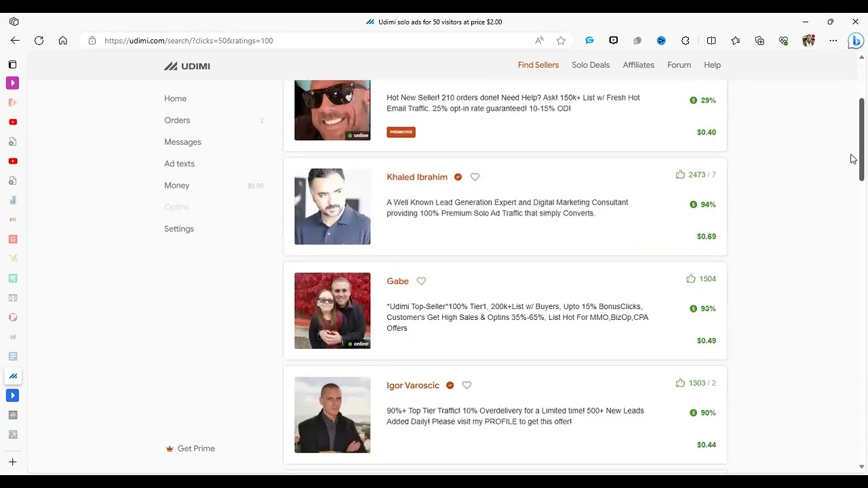Click the lock site info icon
Viewport: 868px width, 488px height.
(92, 41)
